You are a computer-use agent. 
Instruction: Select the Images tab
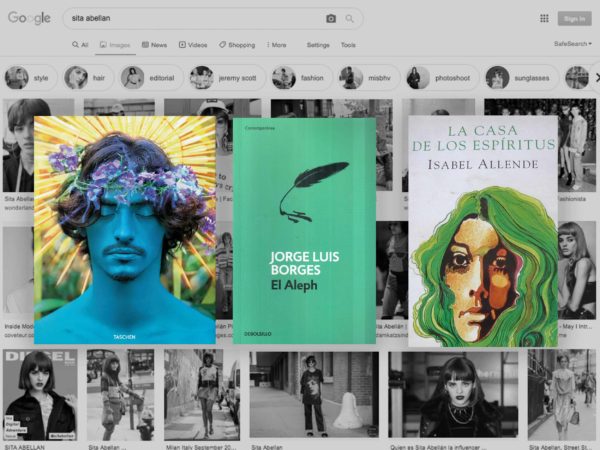tap(115, 45)
